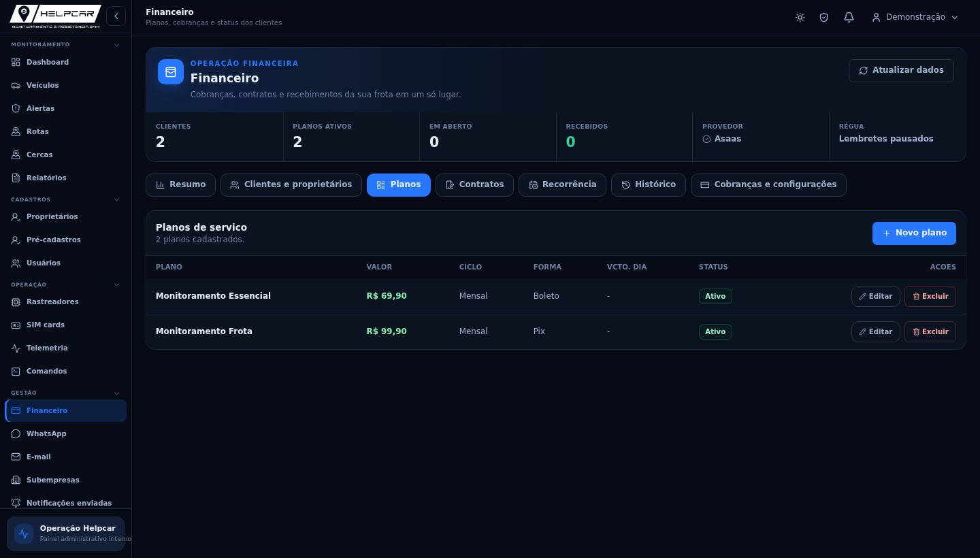This screenshot has width=980, height=558.
Task: Click the Operação Helpcar footer card
Action: 65,534
